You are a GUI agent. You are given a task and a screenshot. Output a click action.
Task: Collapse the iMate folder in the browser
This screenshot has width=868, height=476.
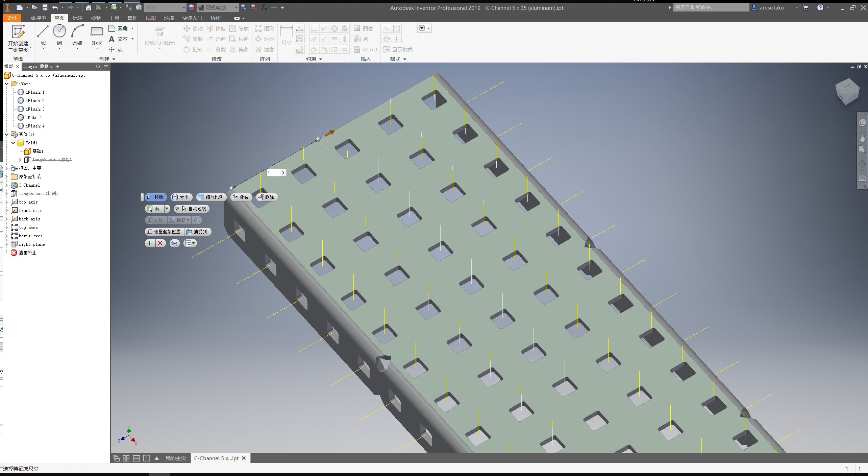[x=7, y=84]
